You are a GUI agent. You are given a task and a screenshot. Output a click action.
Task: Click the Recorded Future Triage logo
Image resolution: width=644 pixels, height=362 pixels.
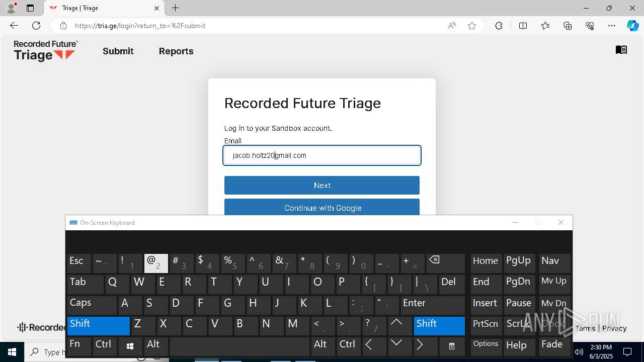pyautogui.click(x=46, y=51)
